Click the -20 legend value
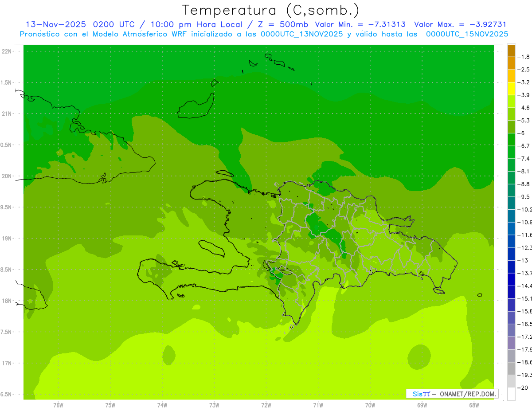Image resolution: width=532 pixels, height=411 pixels. tap(523, 388)
